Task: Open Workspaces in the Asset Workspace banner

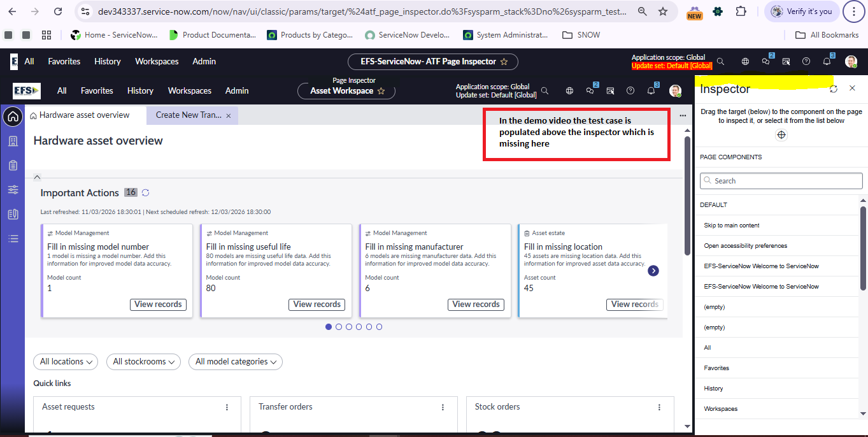Action: pyautogui.click(x=190, y=91)
